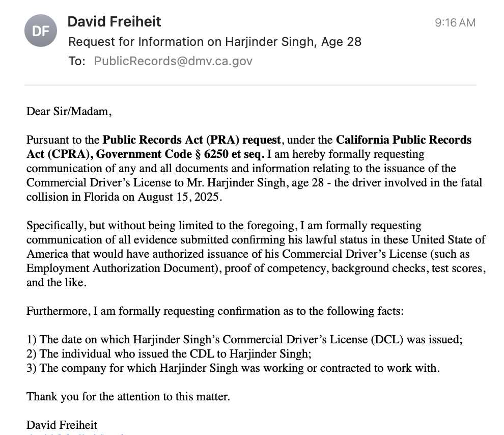Viewport: 504px width, 435px height.
Task: Click the David Freiheit signature at bottom
Action: (x=62, y=425)
